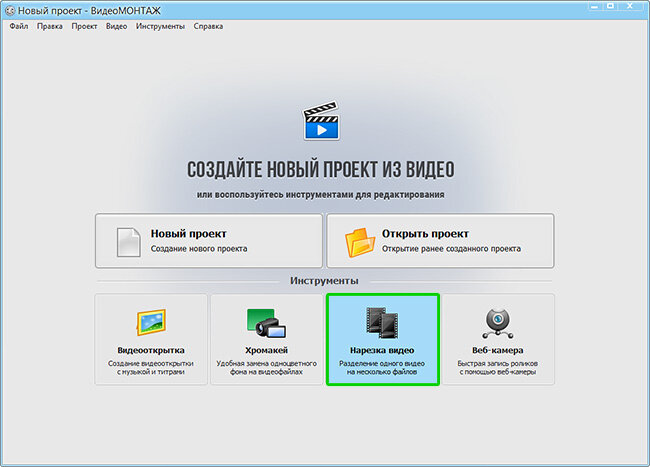This screenshot has height=467, width=650.
Task: Open the Видео menu
Action: (116, 26)
